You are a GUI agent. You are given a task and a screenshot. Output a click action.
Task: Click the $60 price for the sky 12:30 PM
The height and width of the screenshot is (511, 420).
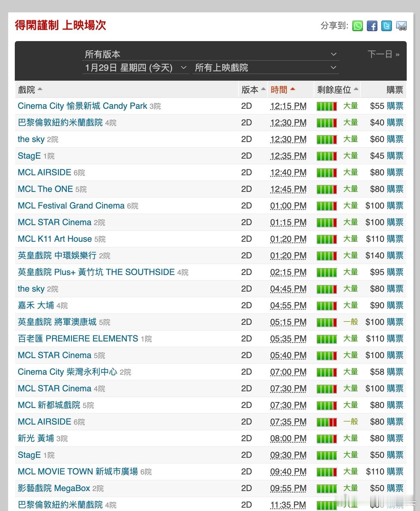377,139
